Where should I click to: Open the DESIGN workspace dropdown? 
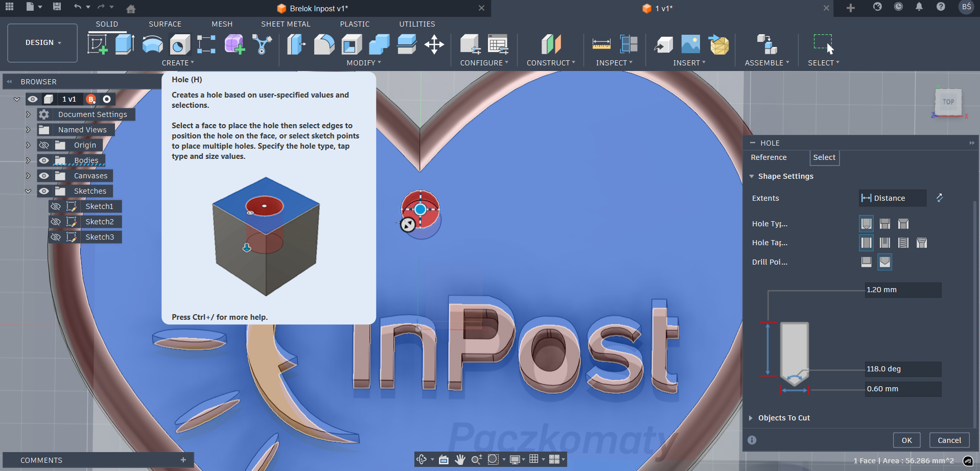[43, 43]
